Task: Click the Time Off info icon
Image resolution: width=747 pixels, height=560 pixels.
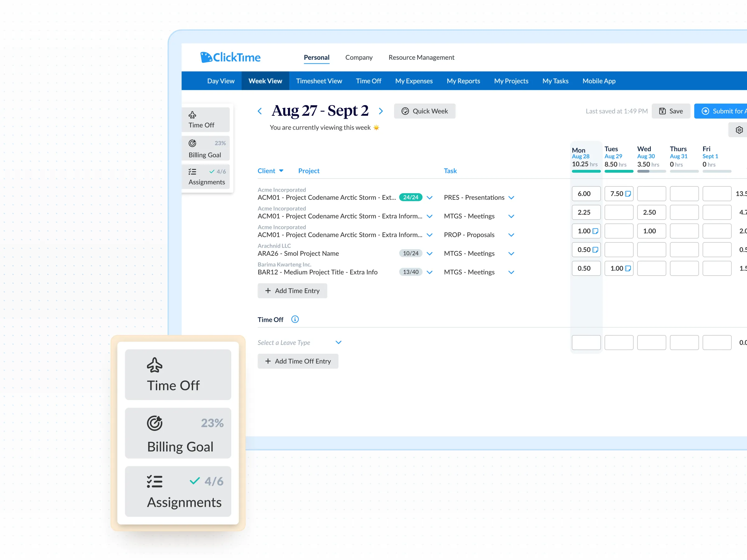Action: pos(295,319)
